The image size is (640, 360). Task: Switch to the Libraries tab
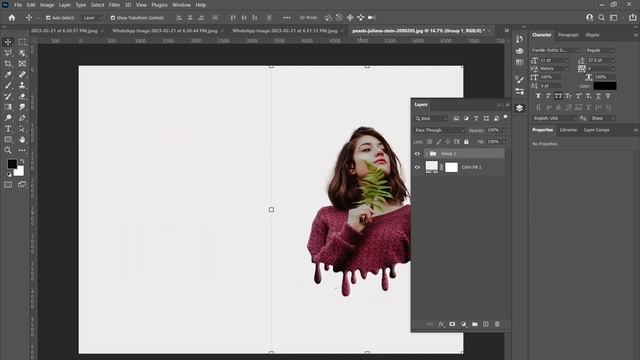coord(568,130)
